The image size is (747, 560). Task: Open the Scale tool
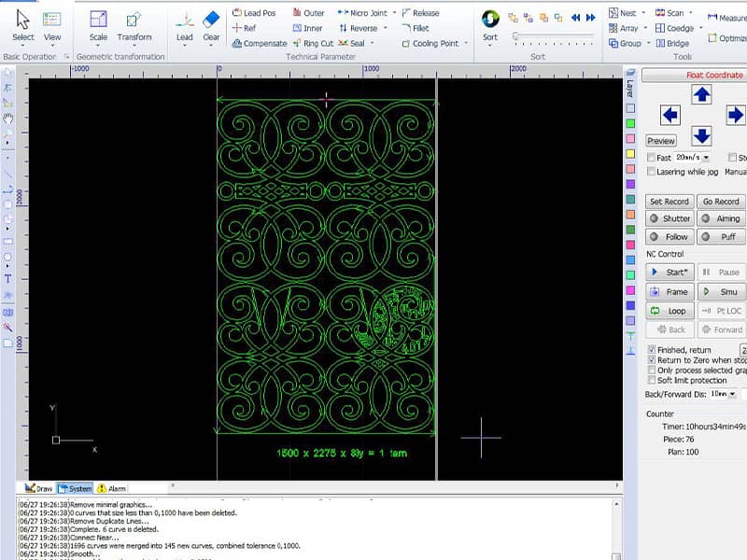(98, 21)
